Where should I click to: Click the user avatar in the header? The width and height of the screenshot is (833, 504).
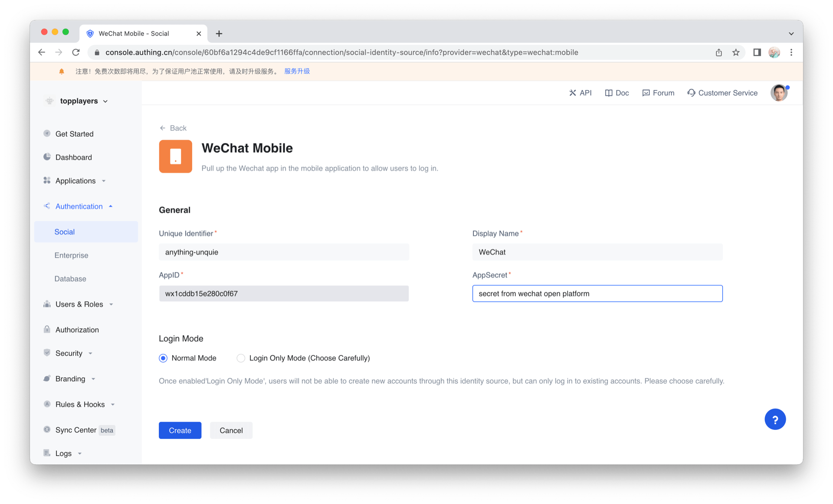point(779,93)
